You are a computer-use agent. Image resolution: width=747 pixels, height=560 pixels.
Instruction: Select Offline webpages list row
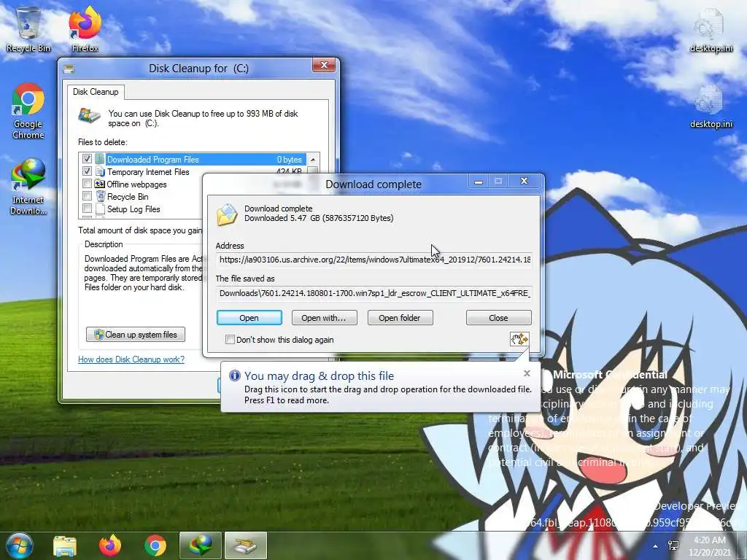(141, 184)
